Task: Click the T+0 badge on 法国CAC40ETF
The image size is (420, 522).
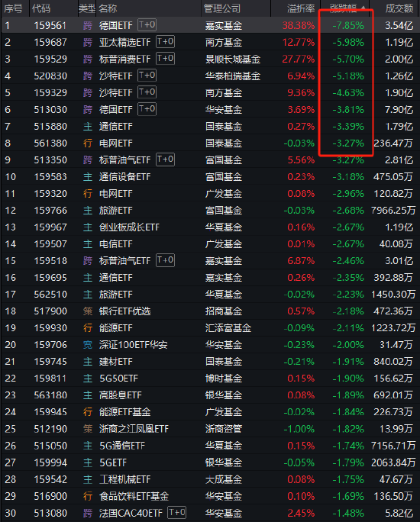Action: [176, 512]
